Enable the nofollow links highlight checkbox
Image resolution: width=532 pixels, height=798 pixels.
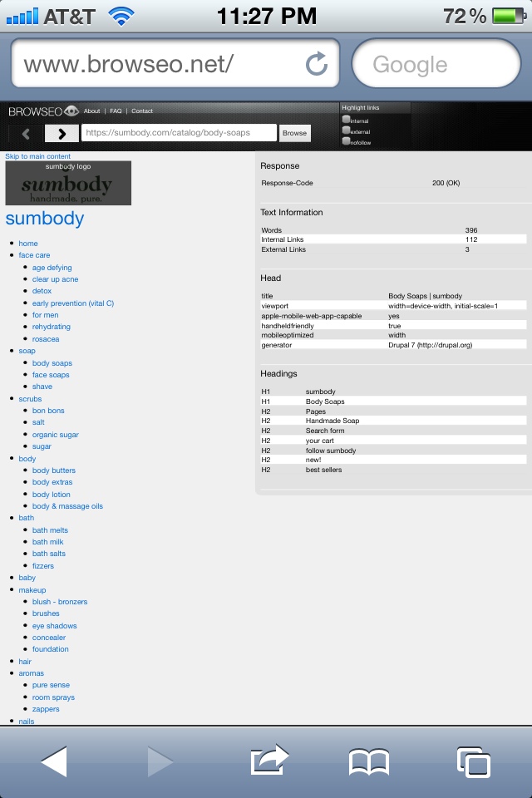pos(346,141)
